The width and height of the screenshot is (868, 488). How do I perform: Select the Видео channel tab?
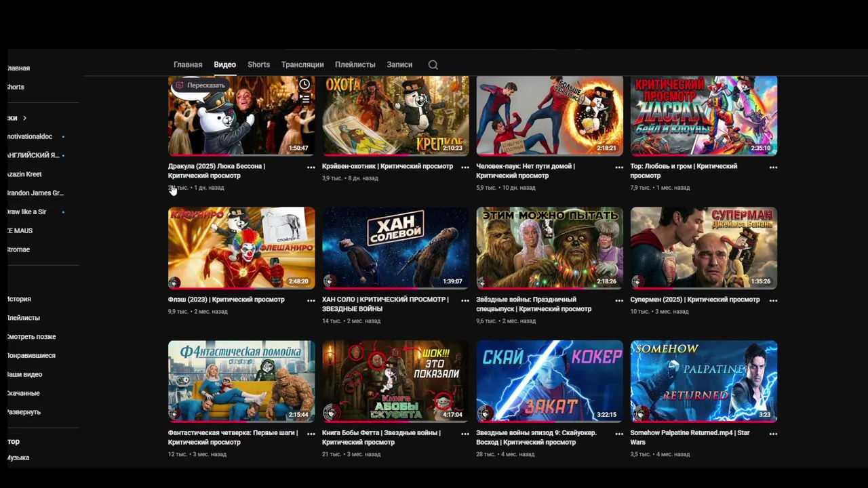224,65
